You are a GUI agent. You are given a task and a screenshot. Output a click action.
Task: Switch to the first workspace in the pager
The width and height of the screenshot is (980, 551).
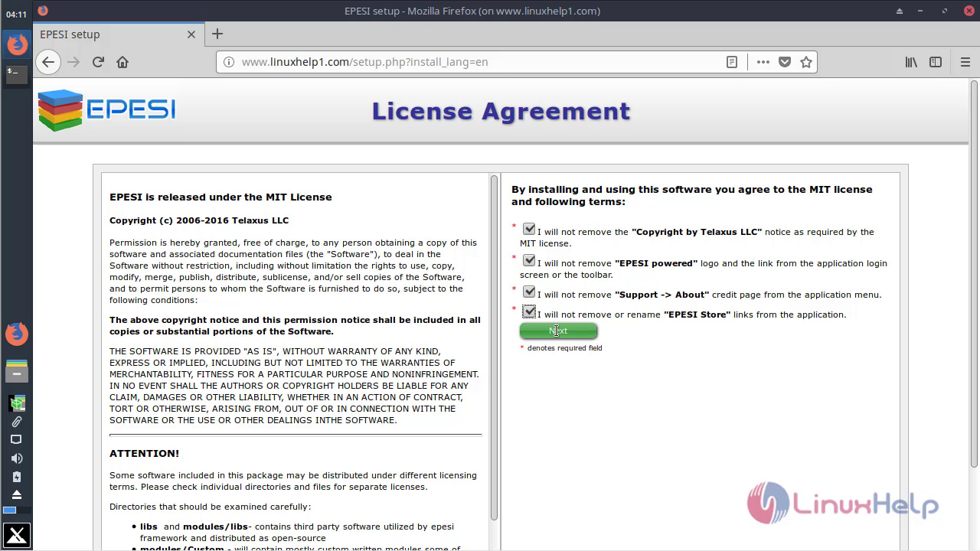[9, 510]
